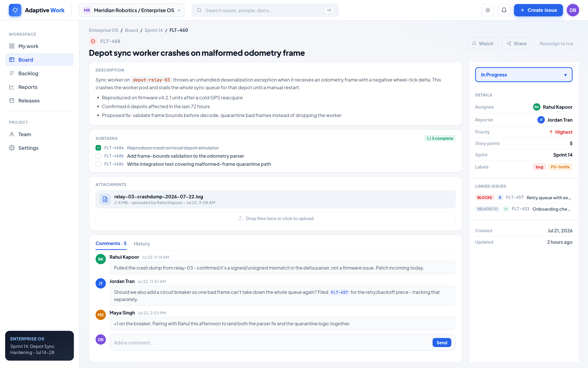Click the Share button
588x368 pixels.
pos(517,44)
